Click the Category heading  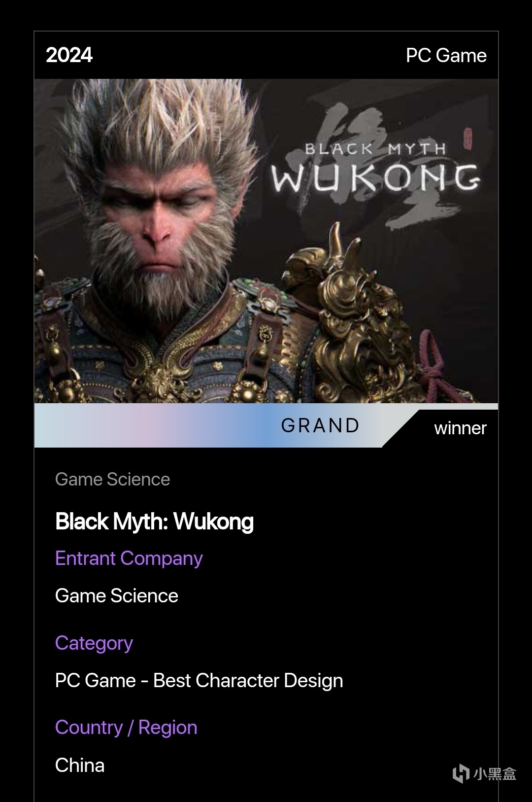tap(94, 643)
